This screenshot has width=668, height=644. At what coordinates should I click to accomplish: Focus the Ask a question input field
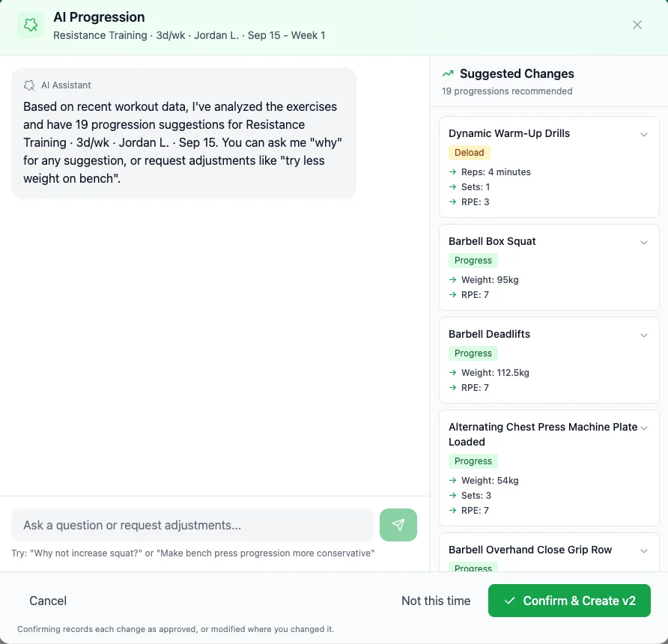(192, 525)
